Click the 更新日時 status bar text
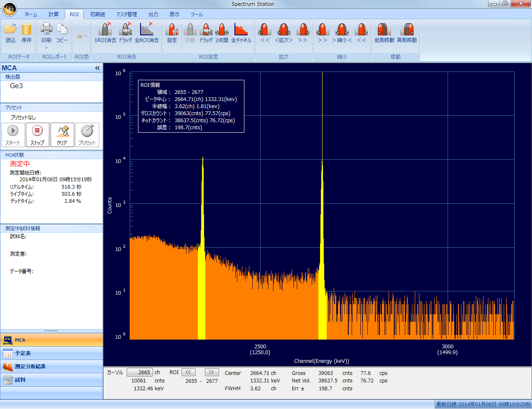 click(483, 404)
